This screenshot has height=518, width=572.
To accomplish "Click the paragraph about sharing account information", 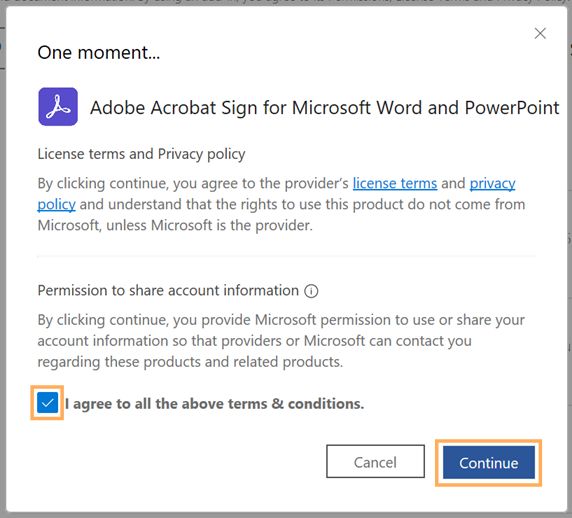I will click(281, 341).
